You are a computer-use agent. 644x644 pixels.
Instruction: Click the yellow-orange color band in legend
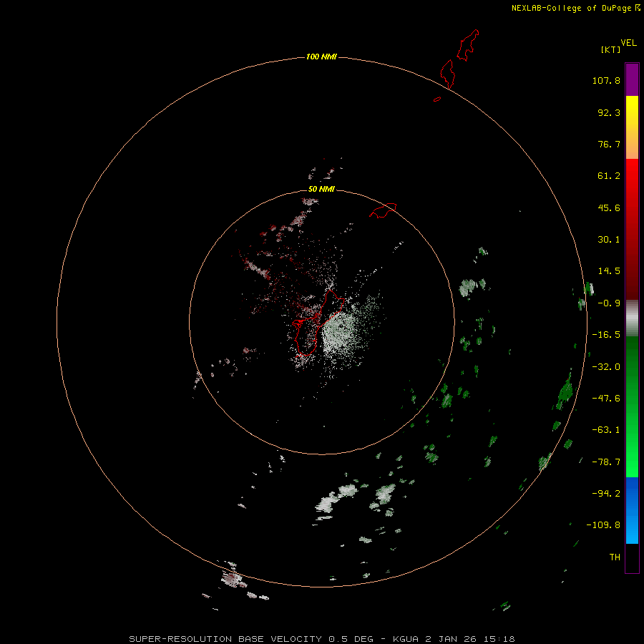click(632, 127)
